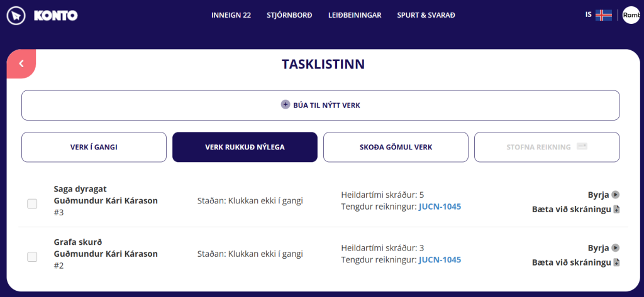The width and height of the screenshot is (644, 297).
Task: Click Bæta við skráningu for Saga dyragat
Action: [571, 210]
